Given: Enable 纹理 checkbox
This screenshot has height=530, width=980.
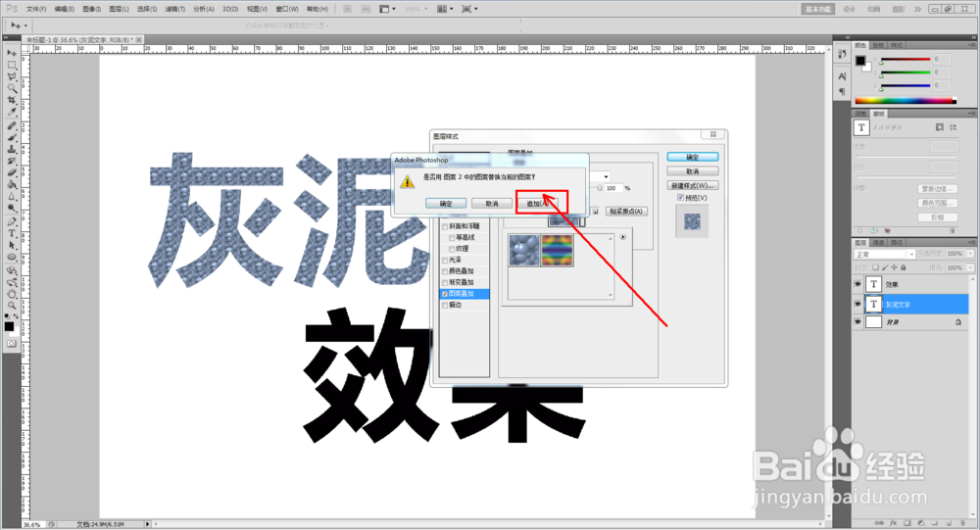Looking at the screenshot, I should [x=452, y=249].
